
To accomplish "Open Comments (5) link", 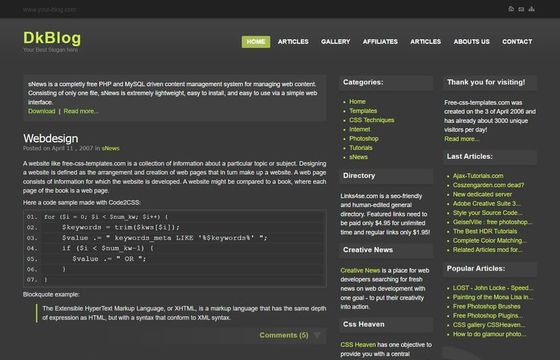I will (284, 335).
